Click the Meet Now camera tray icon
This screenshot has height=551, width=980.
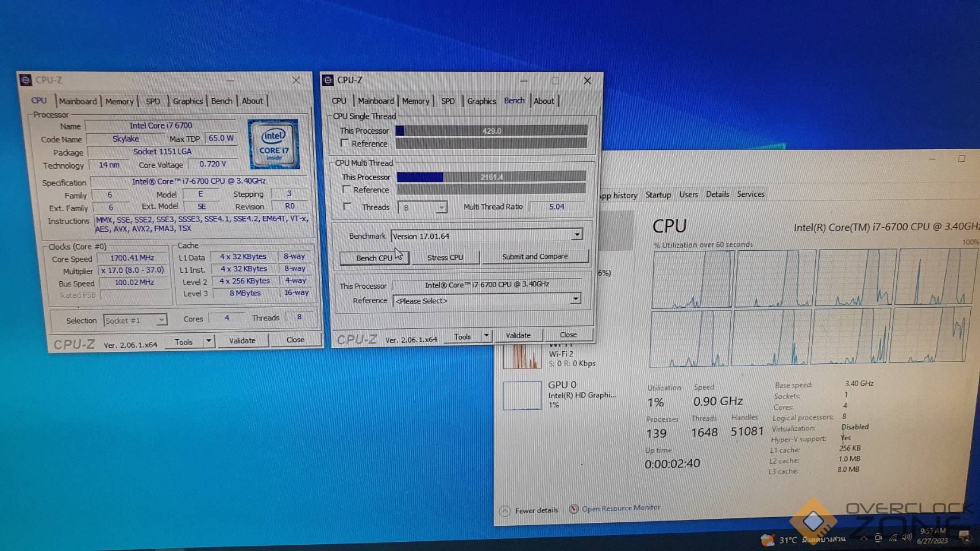tap(878, 538)
